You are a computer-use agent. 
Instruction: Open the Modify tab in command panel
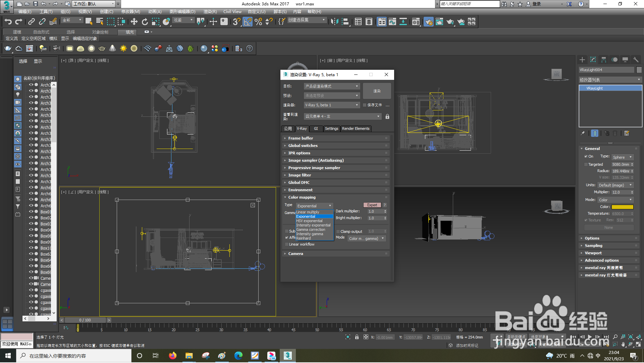(x=593, y=60)
